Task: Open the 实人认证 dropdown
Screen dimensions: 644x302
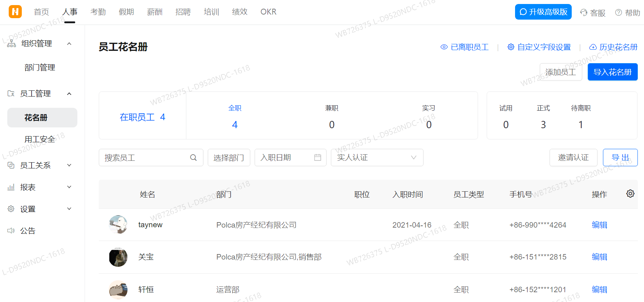Action: [x=377, y=158]
